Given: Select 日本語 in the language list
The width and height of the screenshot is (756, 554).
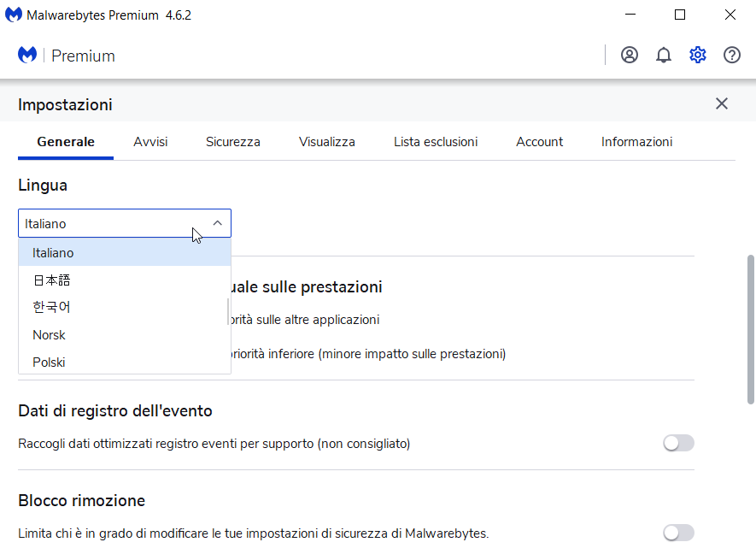Looking at the screenshot, I should pos(125,280).
